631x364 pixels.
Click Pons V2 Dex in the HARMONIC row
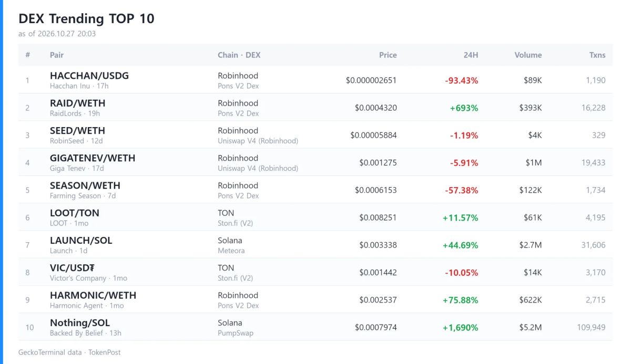[x=239, y=305]
